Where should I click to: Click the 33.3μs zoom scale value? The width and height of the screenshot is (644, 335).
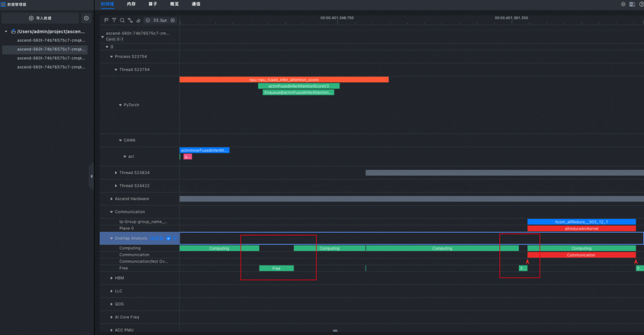(x=160, y=20)
